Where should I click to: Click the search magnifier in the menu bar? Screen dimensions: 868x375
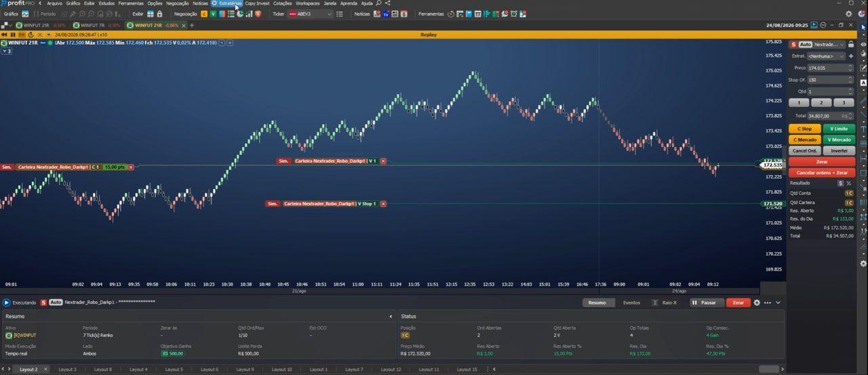tap(379, 3)
